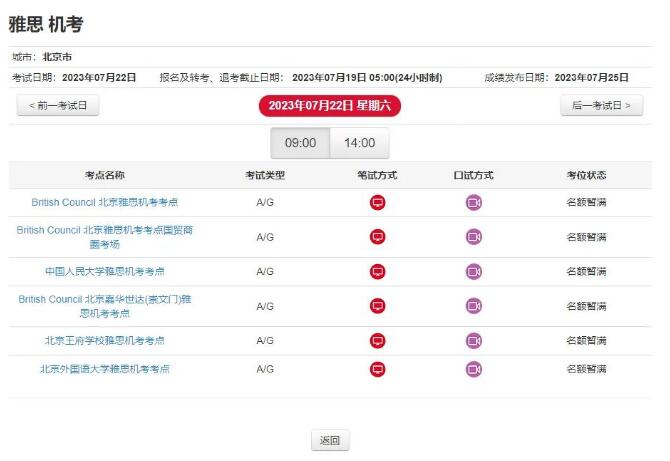Click score release date 2023年07月25日

[591, 77]
